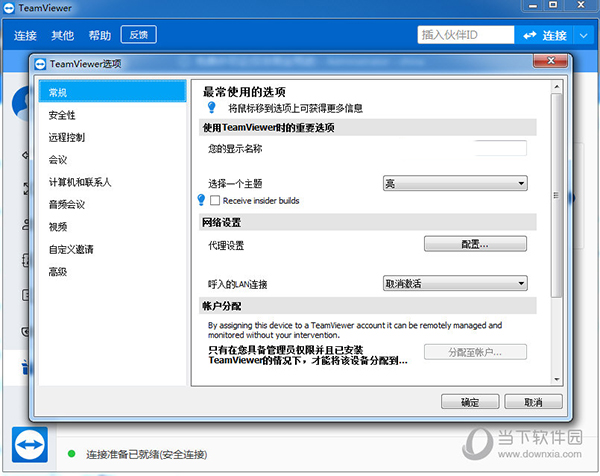Click the green connection status indicator
This screenshot has height=476, width=600.
pos(71,454)
